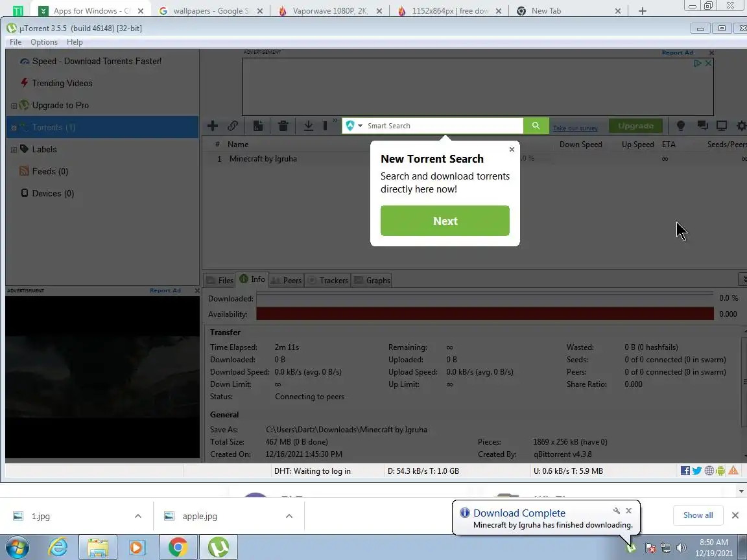This screenshot has width=747, height=560.
Task: Select the Info tab
Action: pos(252,279)
